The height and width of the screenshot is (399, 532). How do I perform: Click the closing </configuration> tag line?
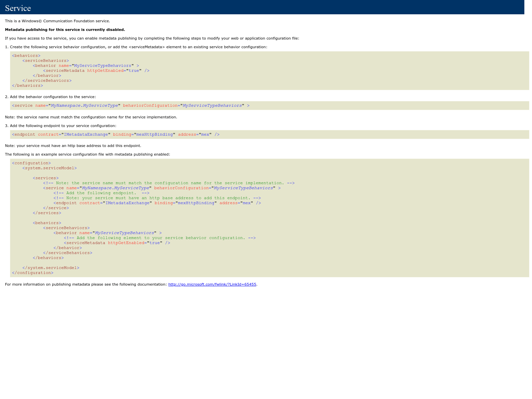point(33,273)
